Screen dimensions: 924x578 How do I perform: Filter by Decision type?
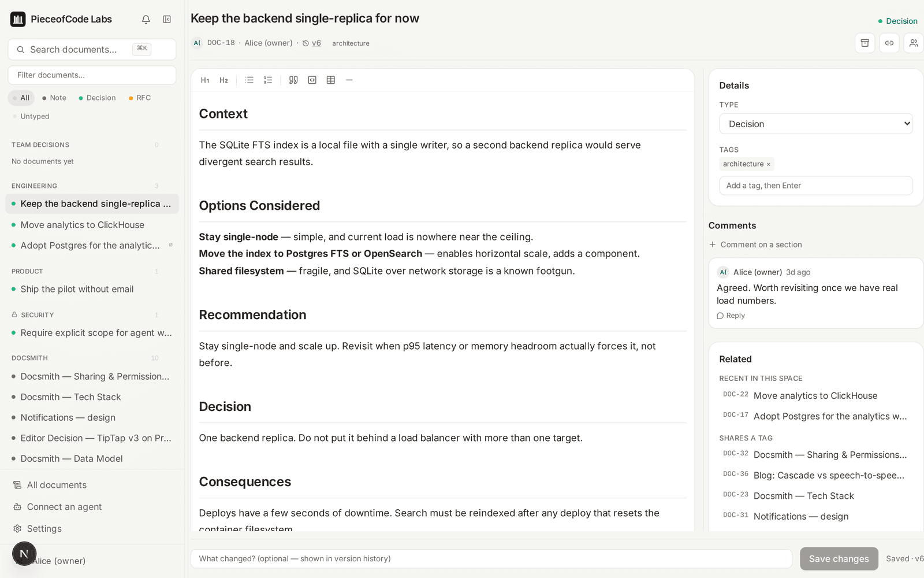97,98
